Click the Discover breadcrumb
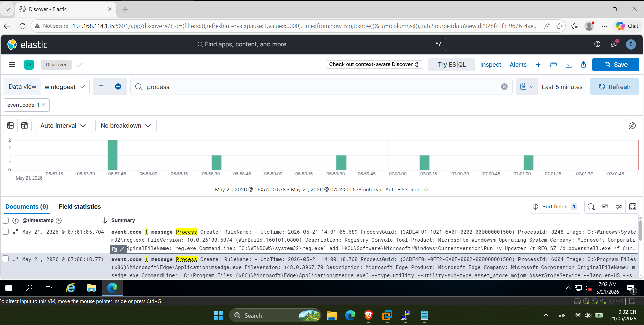644x325 pixels. coord(56,65)
